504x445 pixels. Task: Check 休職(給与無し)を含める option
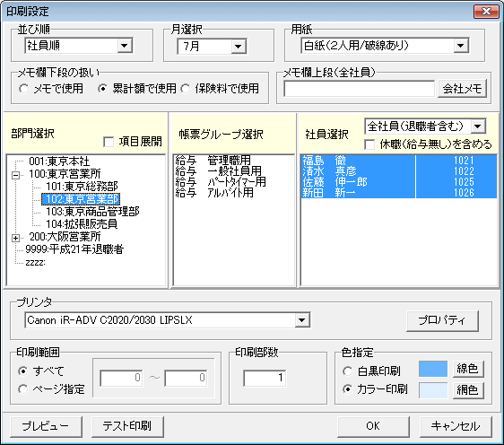coord(370,145)
